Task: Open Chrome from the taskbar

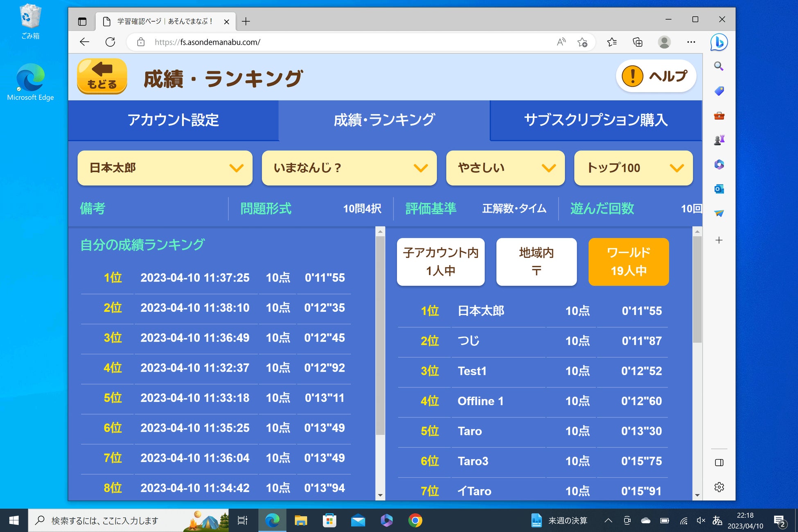Action: tap(415, 521)
